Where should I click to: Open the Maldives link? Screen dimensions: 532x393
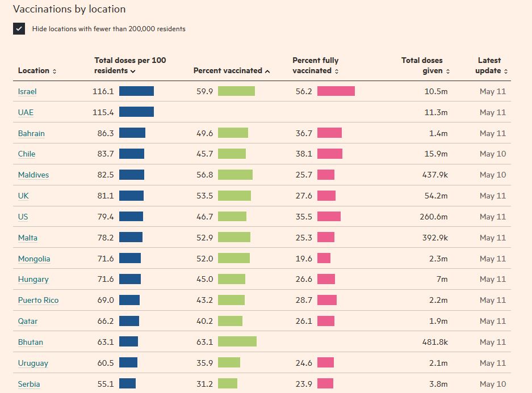click(x=33, y=175)
